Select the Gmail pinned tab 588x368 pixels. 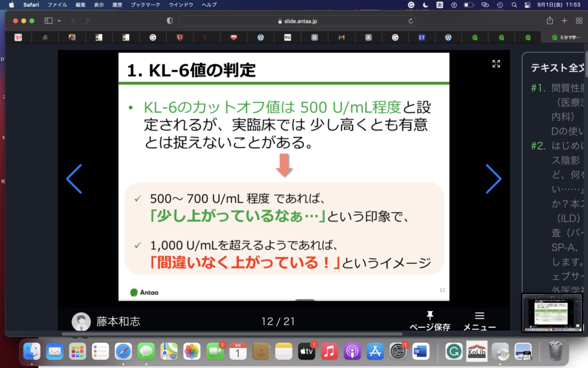pos(341,37)
